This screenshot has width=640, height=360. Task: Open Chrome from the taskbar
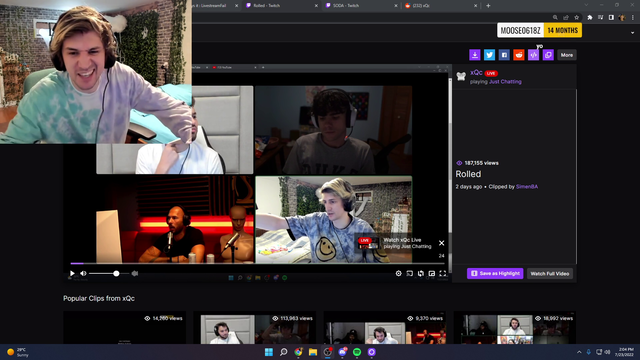click(x=298, y=352)
